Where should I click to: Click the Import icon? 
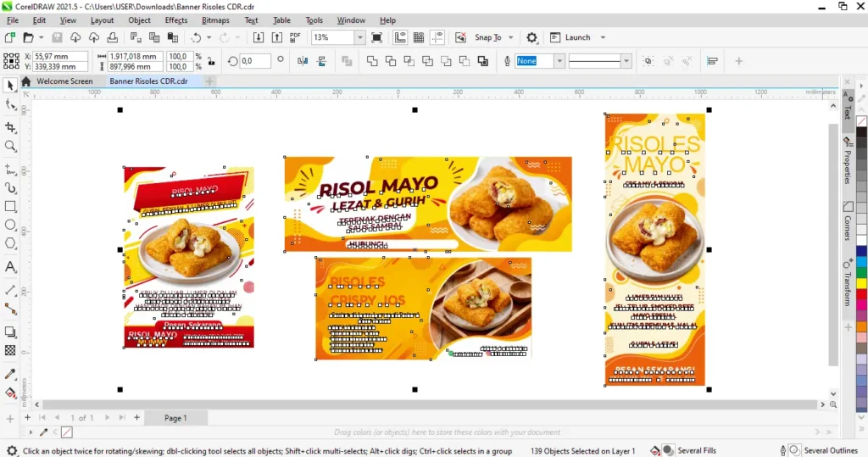pos(259,37)
